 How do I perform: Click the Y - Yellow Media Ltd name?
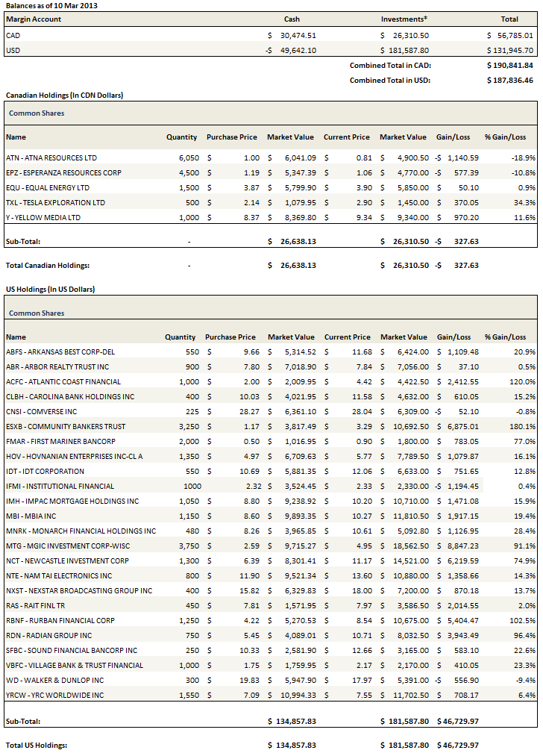click(x=43, y=218)
